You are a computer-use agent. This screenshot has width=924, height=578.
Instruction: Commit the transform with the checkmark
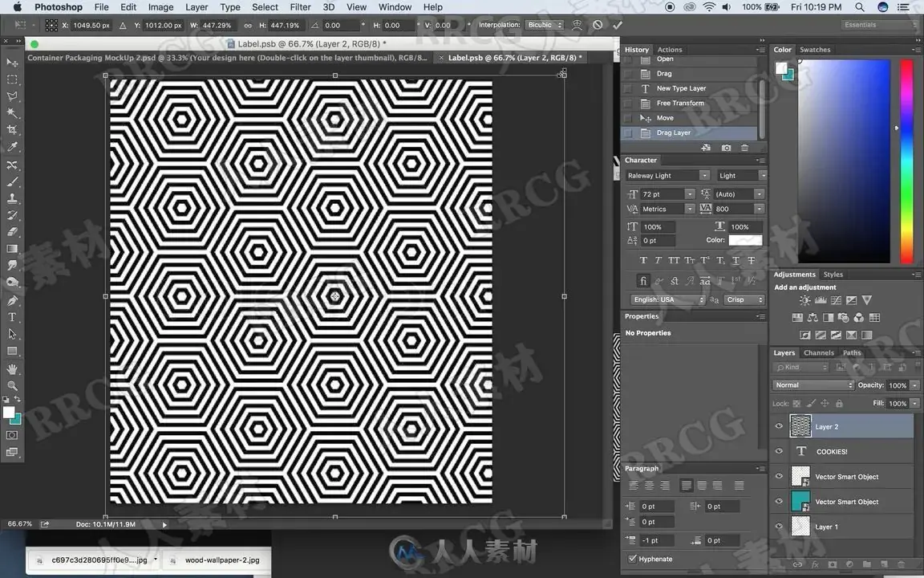618,25
